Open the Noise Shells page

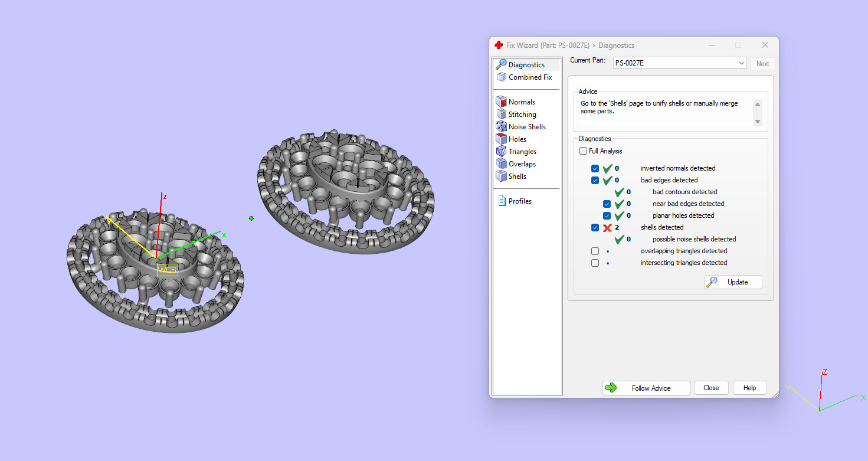[x=527, y=126]
